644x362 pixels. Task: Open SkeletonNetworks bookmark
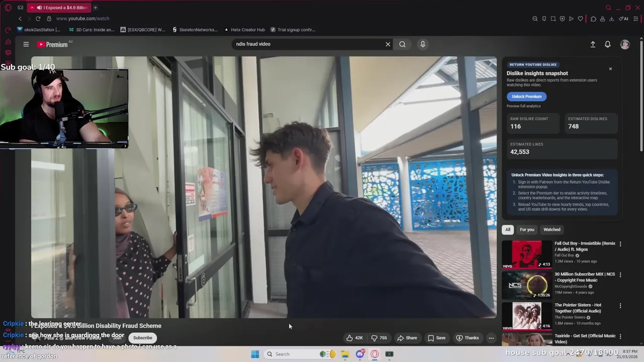coord(194,30)
